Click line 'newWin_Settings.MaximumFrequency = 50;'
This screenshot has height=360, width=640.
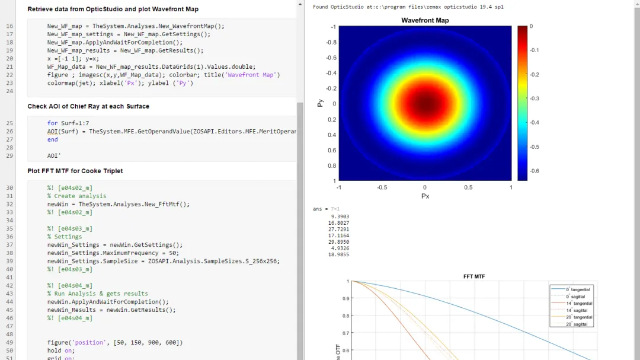click(113, 253)
